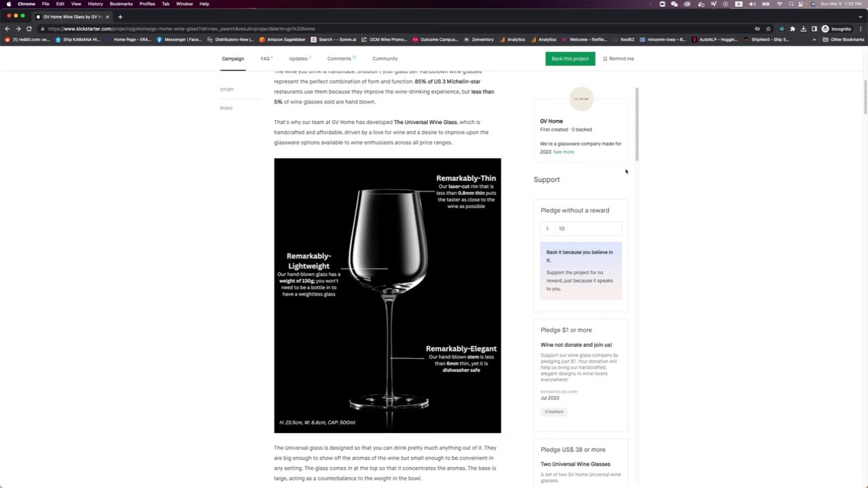
Task: Bookmark this page with the star icon
Action: coord(768,28)
